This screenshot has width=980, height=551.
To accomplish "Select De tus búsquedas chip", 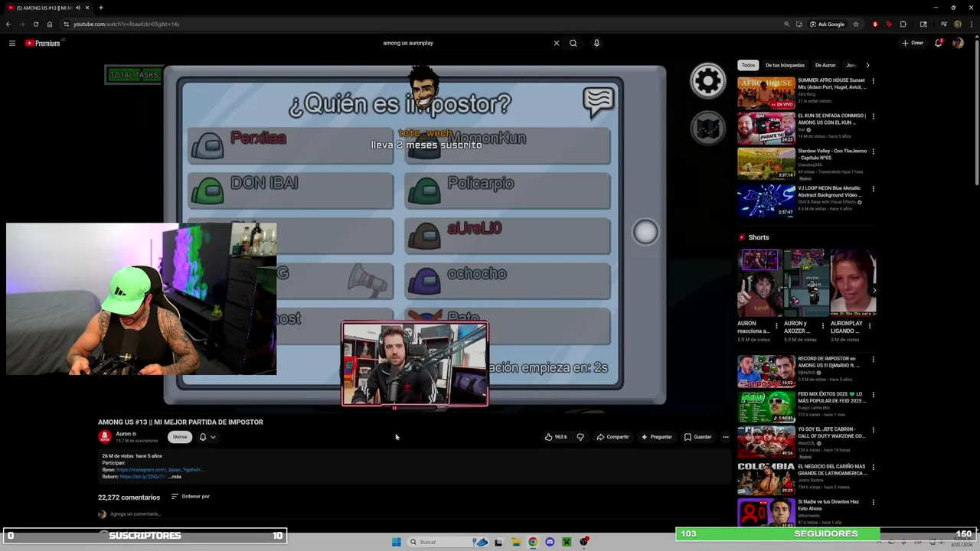I will click(785, 65).
